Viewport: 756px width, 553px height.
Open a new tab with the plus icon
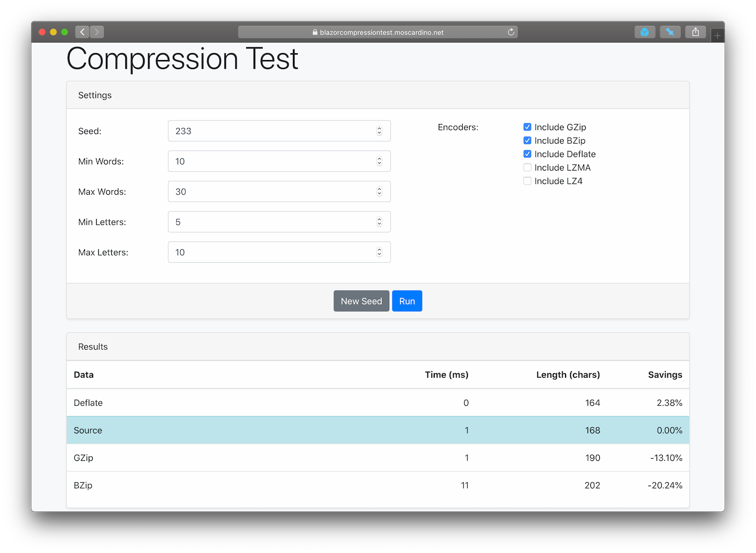pyautogui.click(x=717, y=34)
